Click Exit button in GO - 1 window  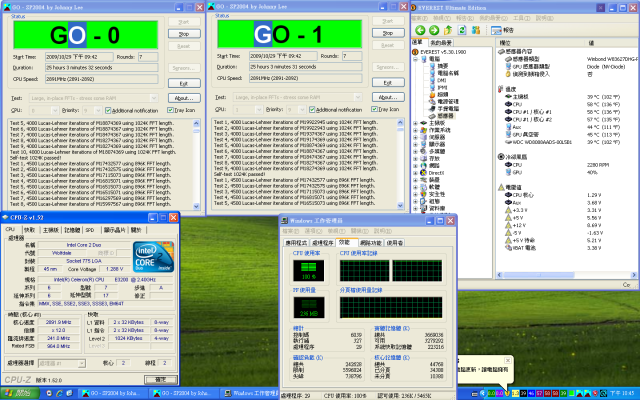point(388,82)
